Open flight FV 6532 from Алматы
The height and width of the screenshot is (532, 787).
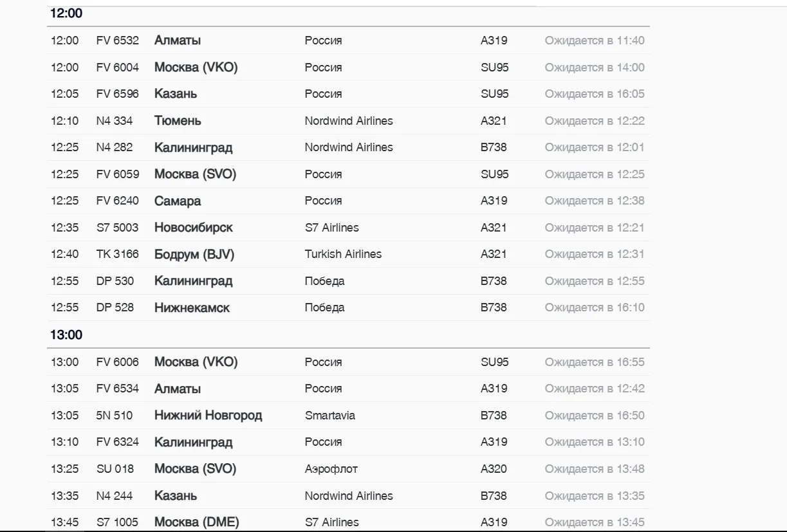point(348,41)
